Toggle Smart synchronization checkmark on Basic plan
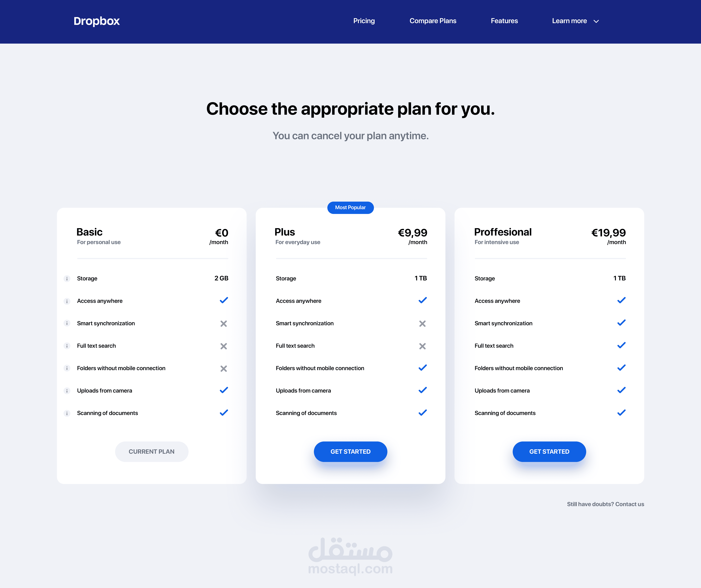 coord(223,323)
